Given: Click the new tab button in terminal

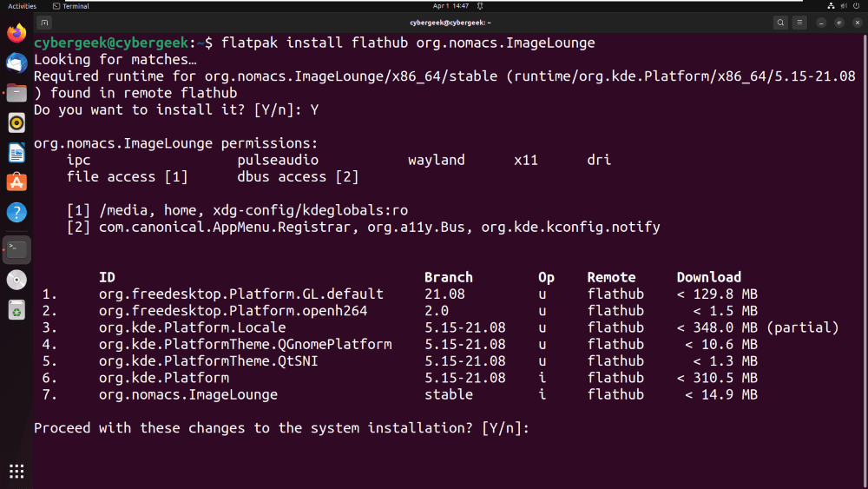Looking at the screenshot, I should (45, 23).
